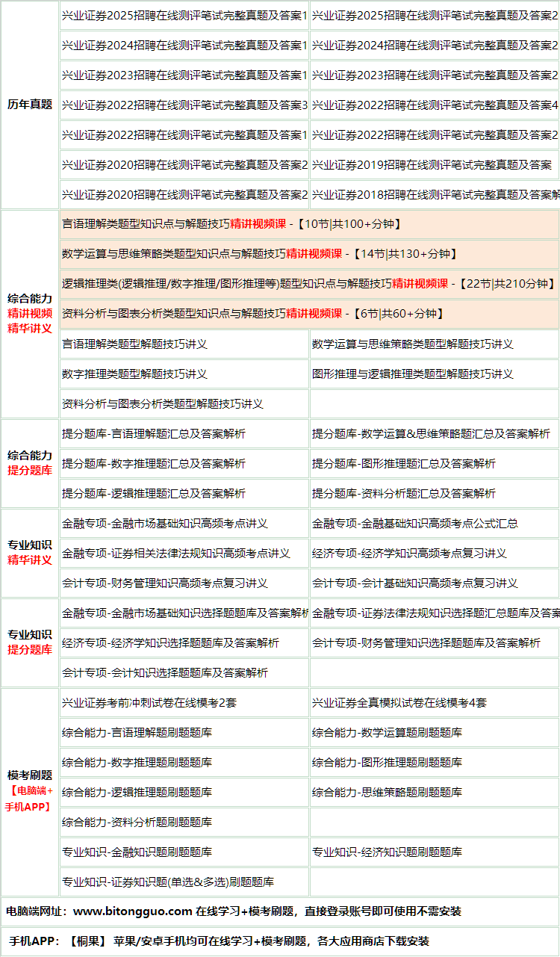This screenshot has height=957, width=560.
Task: Click '兴业证券2022招聘在线测评笔试完整真题及答案4'
Action: click(x=435, y=105)
